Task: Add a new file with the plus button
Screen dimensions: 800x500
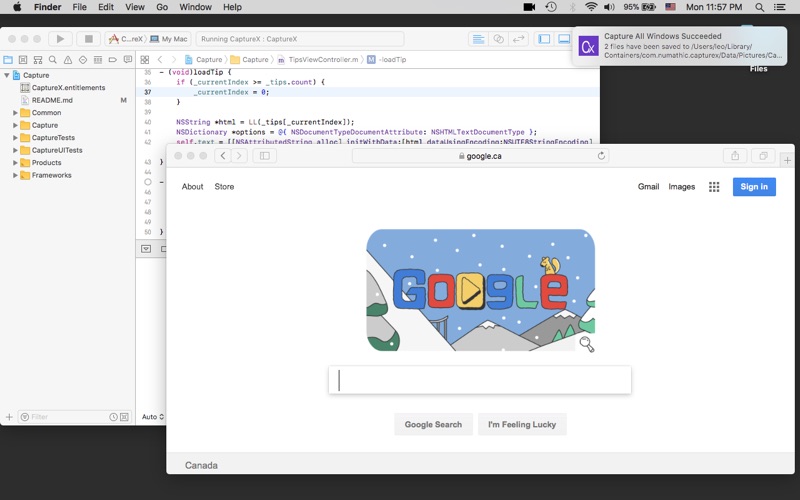Action: (x=9, y=417)
